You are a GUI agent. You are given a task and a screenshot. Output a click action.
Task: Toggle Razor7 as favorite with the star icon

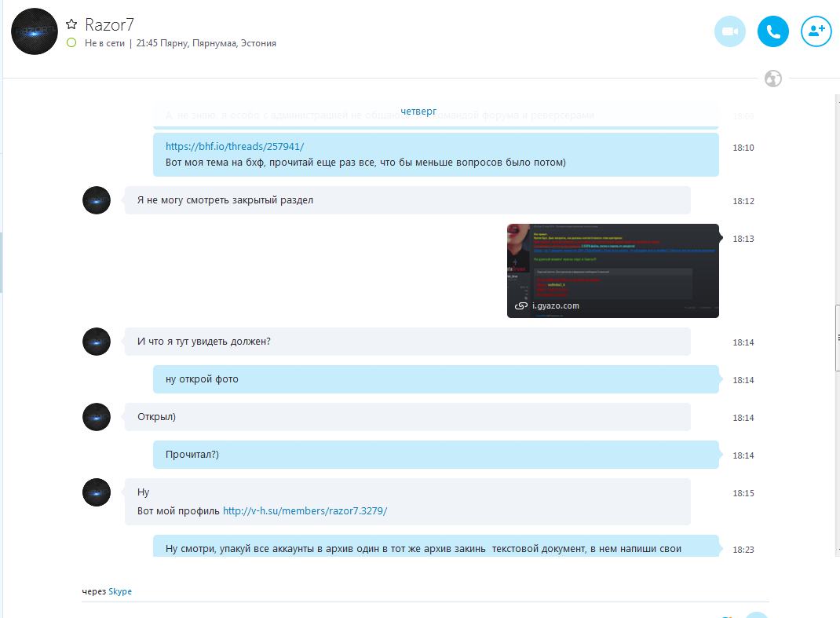(71, 24)
